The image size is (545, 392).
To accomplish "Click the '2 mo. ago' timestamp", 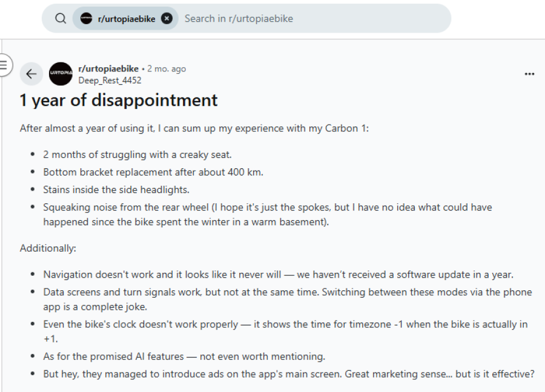I will tap(167, 68).
